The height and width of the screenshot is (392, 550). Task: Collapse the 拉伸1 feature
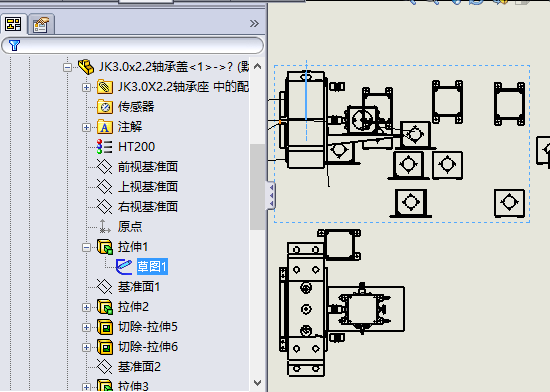point(86,248)
